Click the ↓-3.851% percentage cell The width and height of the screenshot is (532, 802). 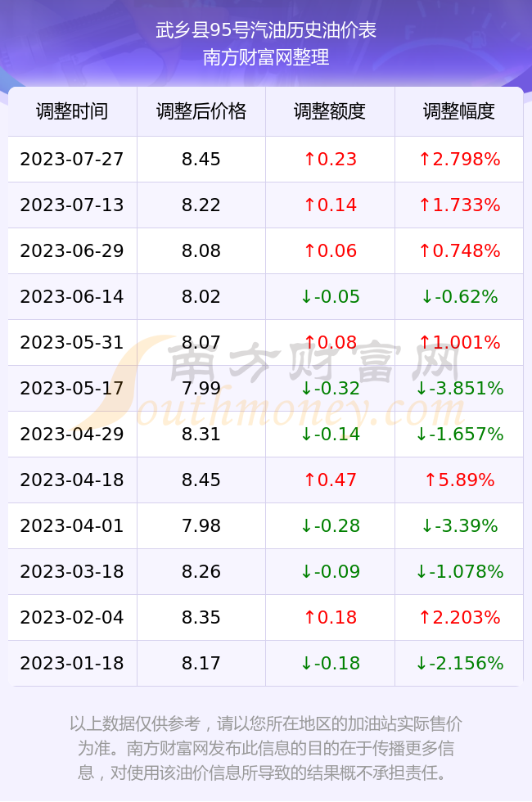click(459, 388)
